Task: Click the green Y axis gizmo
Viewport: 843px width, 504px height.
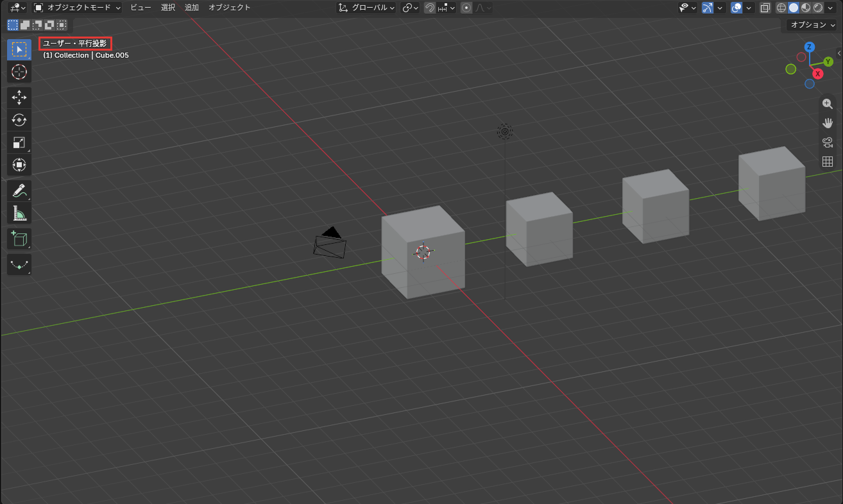Action: (x=828, y=62)
